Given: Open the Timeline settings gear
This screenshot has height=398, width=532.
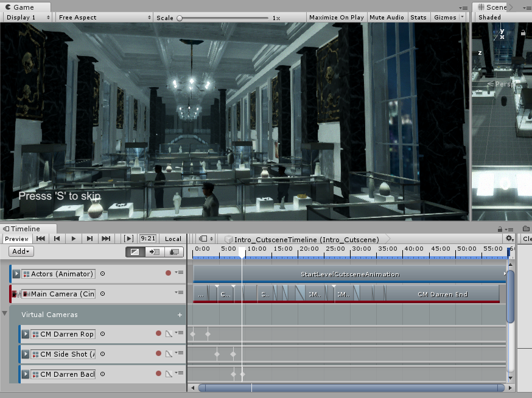Looking at the screenshot, I should [x=509, y=239].
